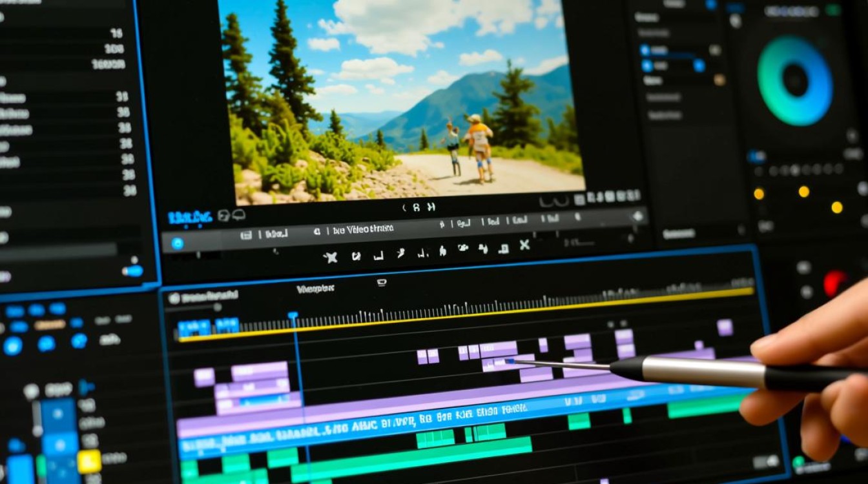Click the diamond keyframe icon right of gray bar
Viewport: 868px width, 484px height.
coord(639,217)
